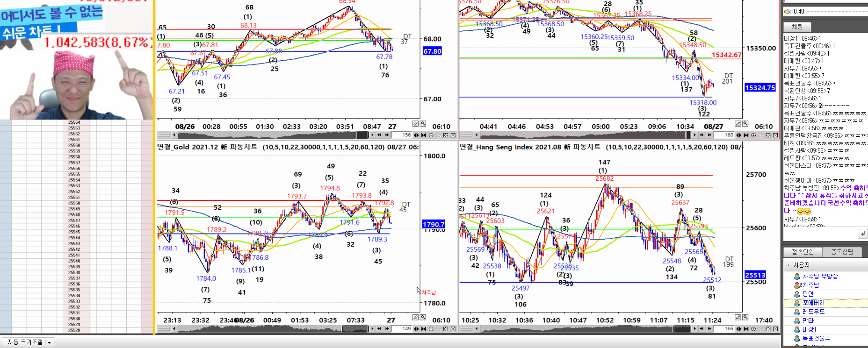Close the Hang Seng chart pane with X box

pos(775,329)
